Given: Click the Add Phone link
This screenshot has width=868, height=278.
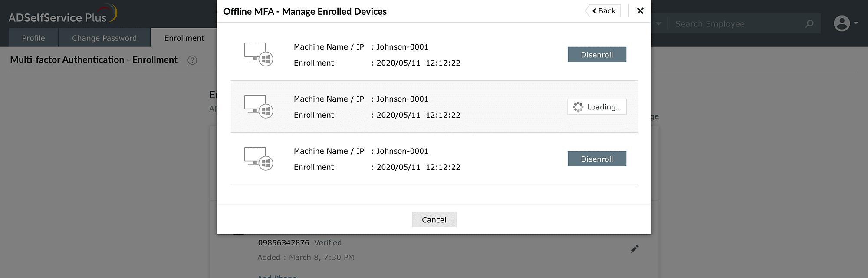Looking at the screenshot, I should tap(276, 276).
